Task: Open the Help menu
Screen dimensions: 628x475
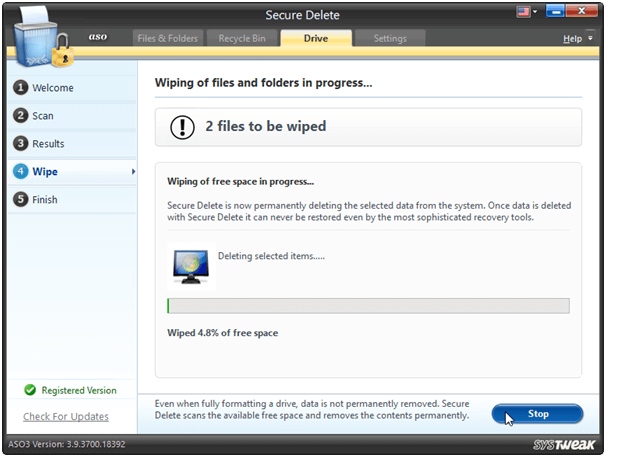Action: (x=571, y=38)
